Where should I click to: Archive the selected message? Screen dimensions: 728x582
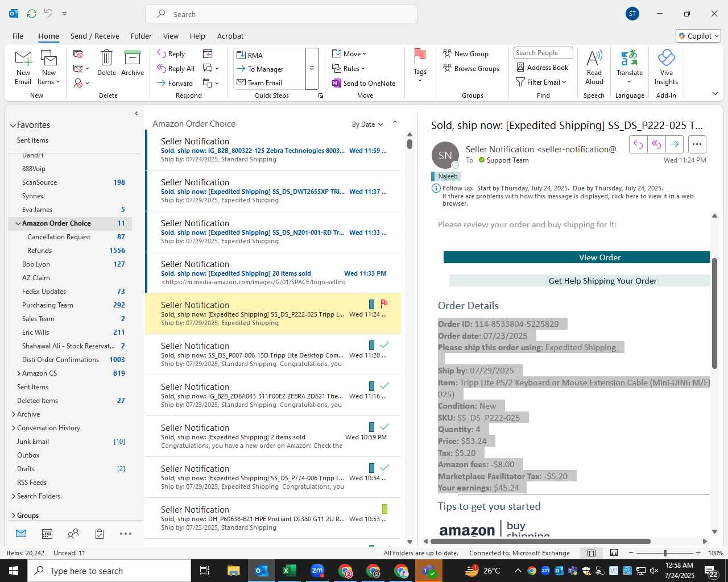click(x=133, y=63)
